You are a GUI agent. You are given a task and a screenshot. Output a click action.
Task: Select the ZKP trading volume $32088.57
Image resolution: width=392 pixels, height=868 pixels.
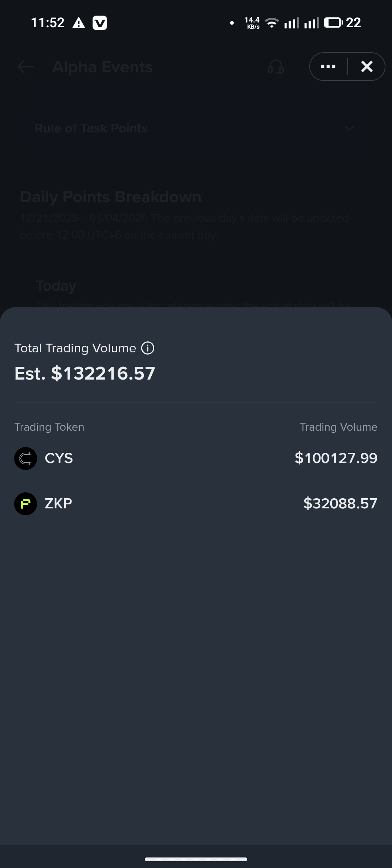pos(340,504)
